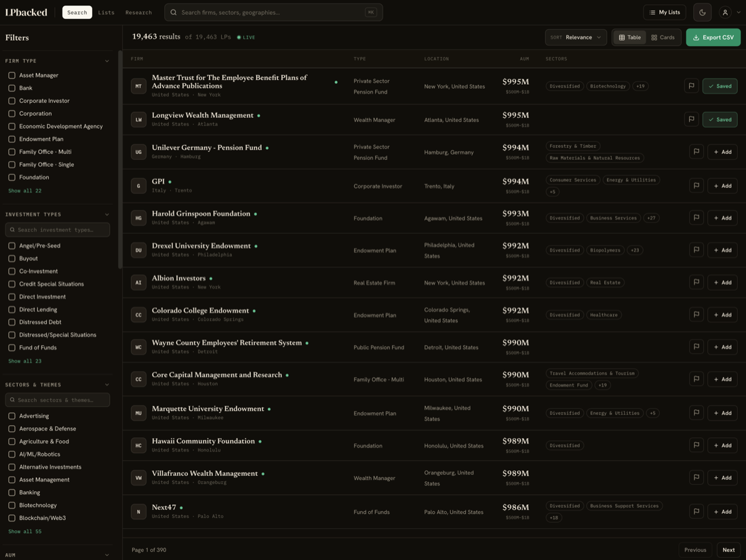Image resolution: width=746 pixels, height=560 pixels.
Task: Check the Blockchain/Web3 sector
Action: 12,518
